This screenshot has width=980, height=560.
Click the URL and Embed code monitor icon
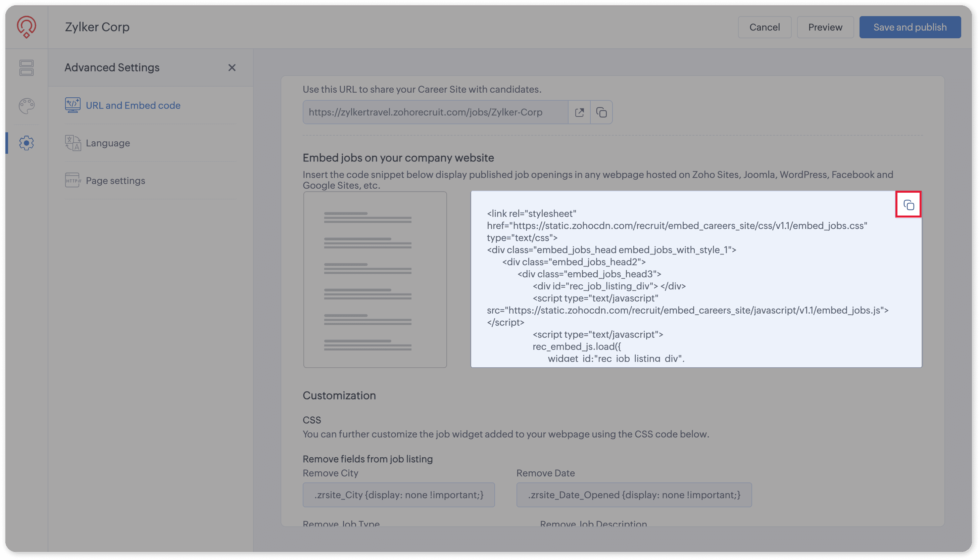72,105
